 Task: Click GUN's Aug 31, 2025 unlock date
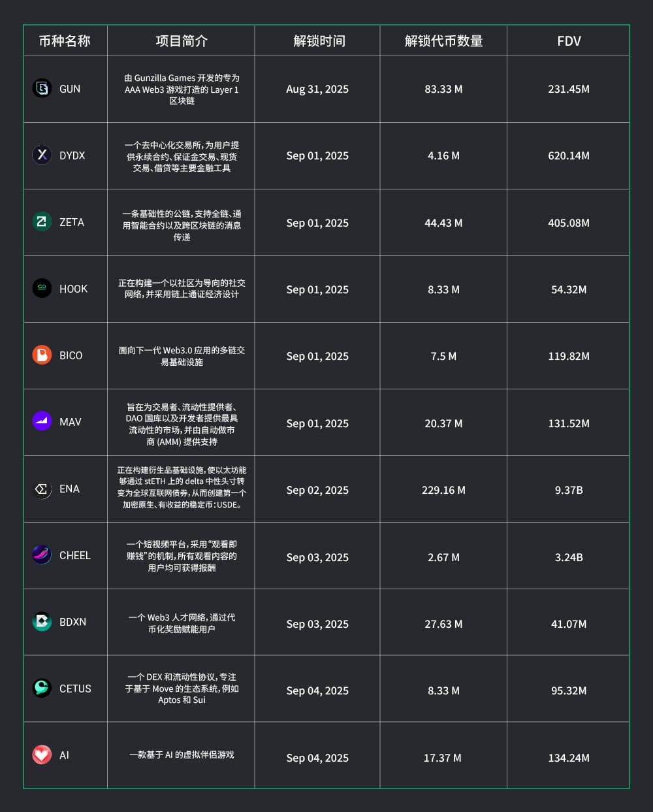click(x=317, y=89)
